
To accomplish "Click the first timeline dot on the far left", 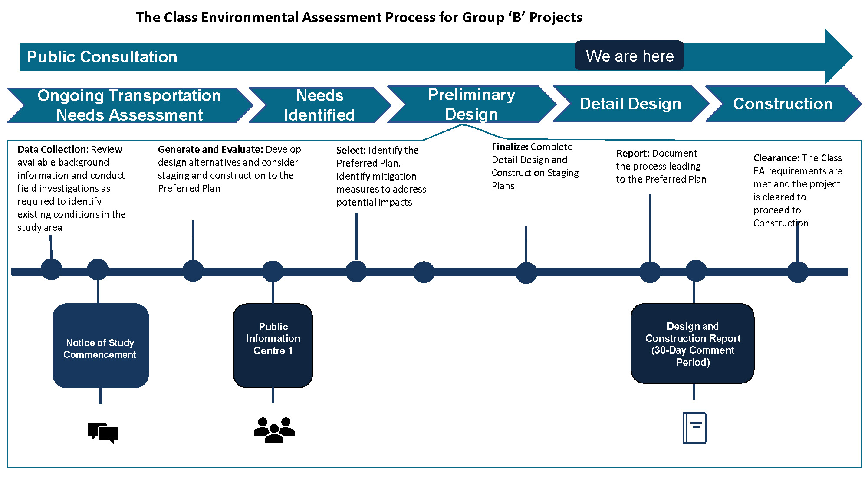I will 51,269.
